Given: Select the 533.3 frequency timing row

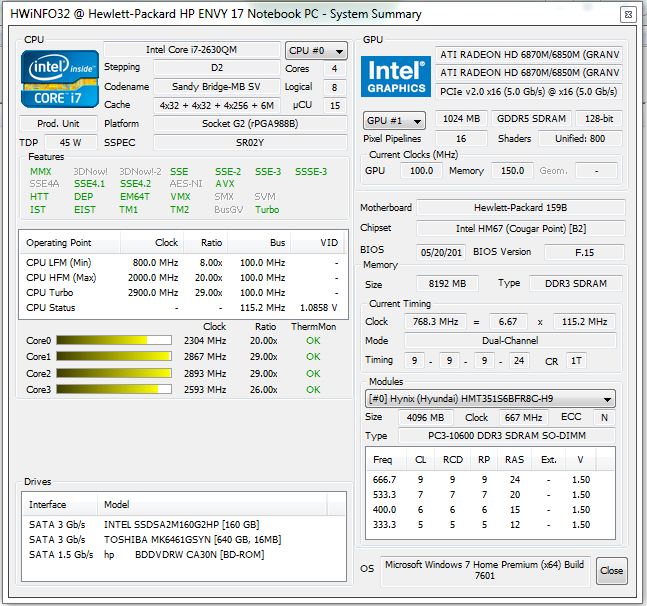Looking at the screenshot, I should pos(490,494).
